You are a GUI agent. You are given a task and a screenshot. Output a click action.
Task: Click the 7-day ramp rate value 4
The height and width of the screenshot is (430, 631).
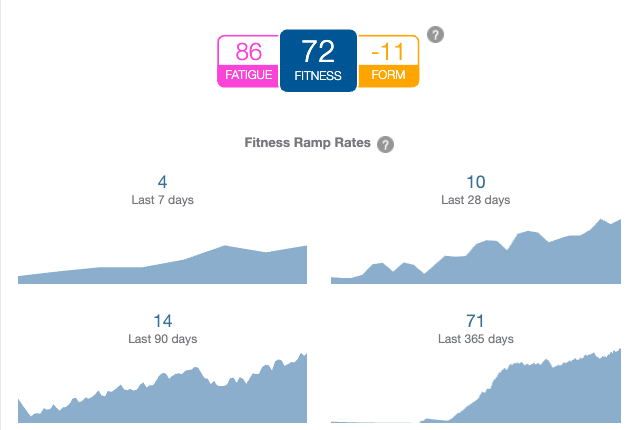pos(162,182)
